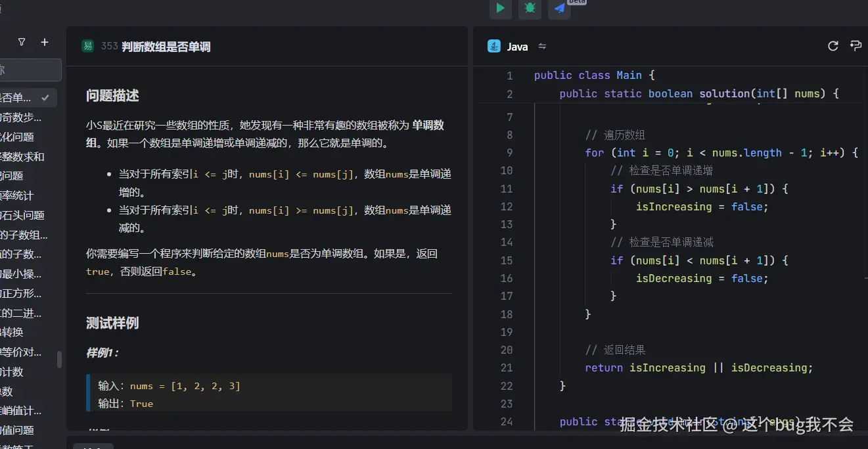This screenshot has height=449, width=868.
Task: Reset the code using the refresh icon
Action: pyautogui.click(x=833, y=46)
